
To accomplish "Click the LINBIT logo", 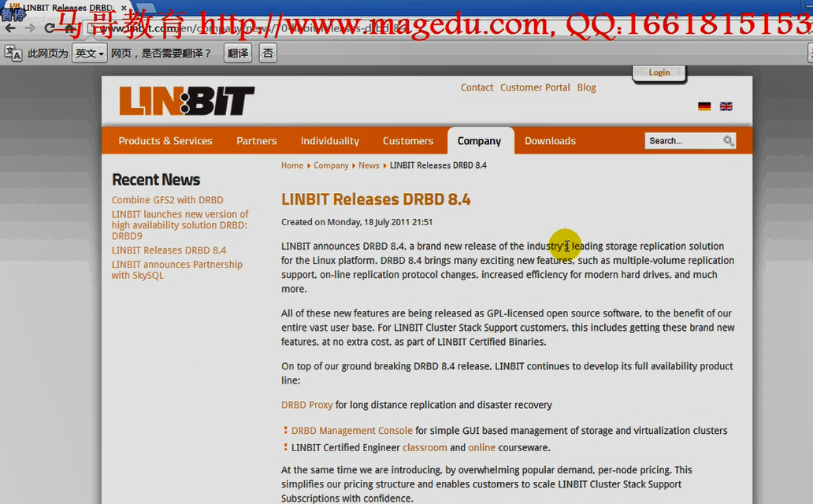I will click(x=187, y=101).
